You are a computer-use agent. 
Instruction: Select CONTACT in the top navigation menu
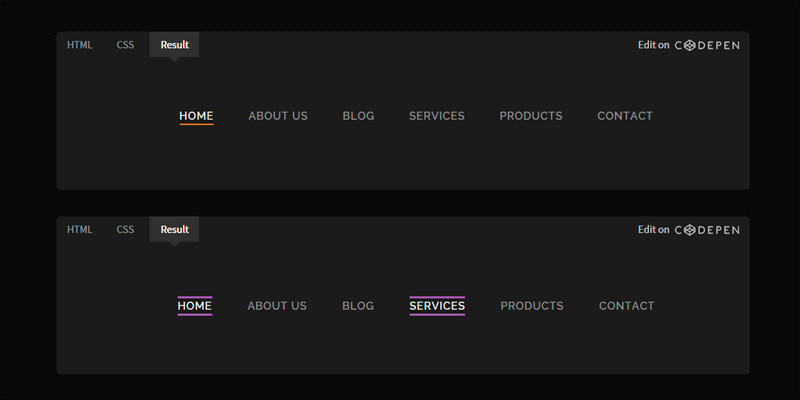tap(625, 116)
